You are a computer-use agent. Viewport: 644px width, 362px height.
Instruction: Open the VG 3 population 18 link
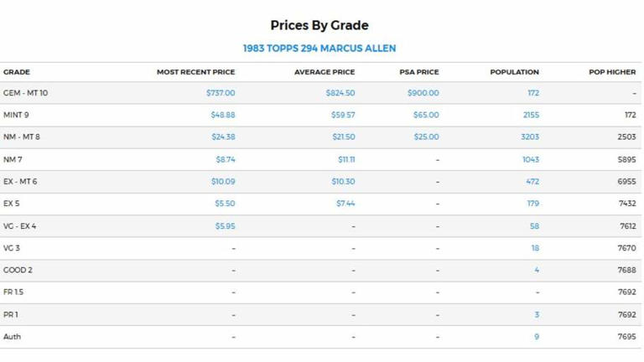click(x=535, y=248)
